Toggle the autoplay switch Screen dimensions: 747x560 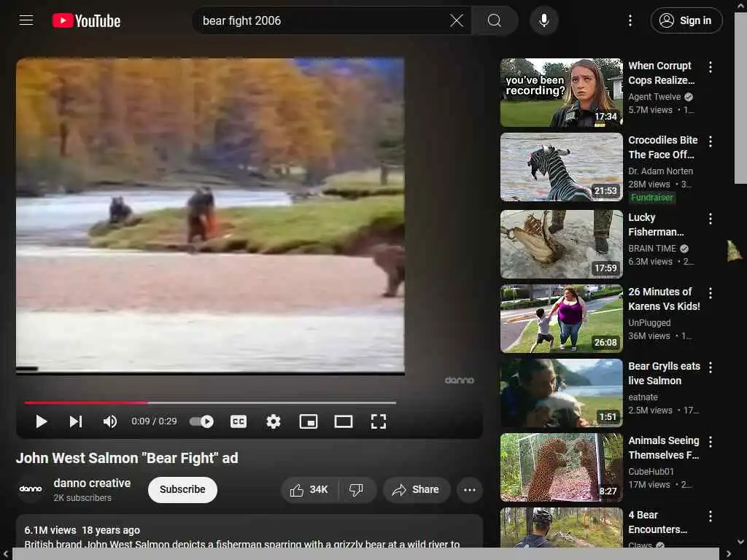pos(201,421)
